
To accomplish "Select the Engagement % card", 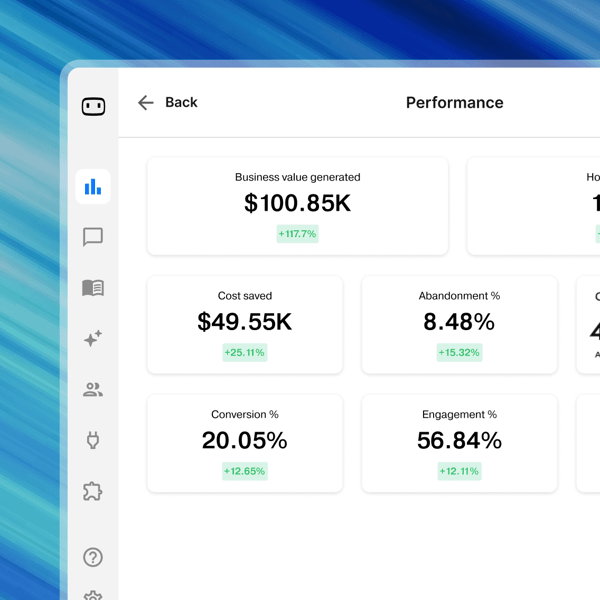I will tap(459, 443).
